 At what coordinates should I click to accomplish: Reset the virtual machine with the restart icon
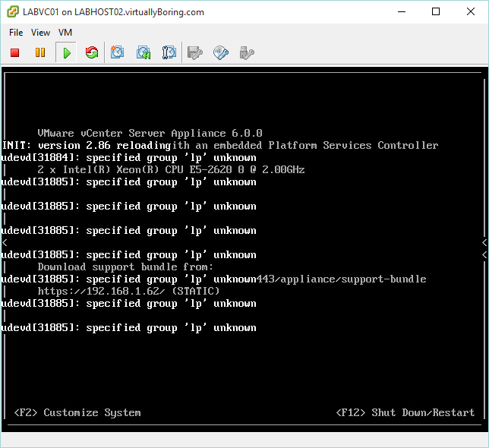click(x=92, y=52)
